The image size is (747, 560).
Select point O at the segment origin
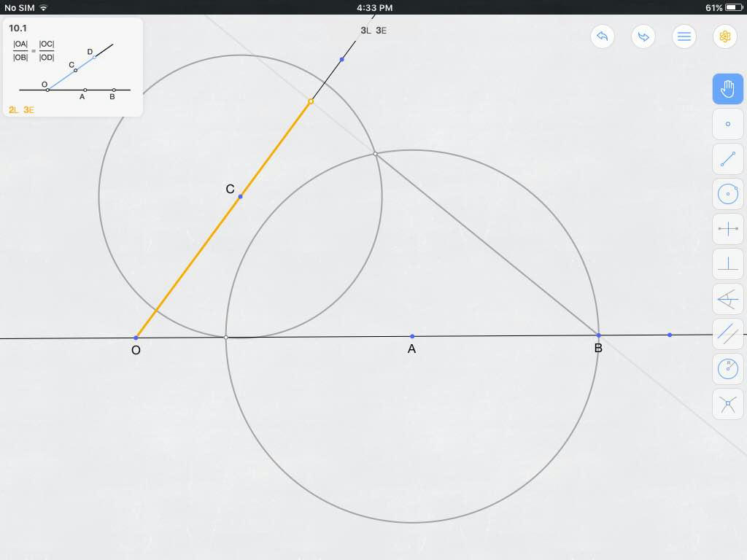[x=136, y=338]
